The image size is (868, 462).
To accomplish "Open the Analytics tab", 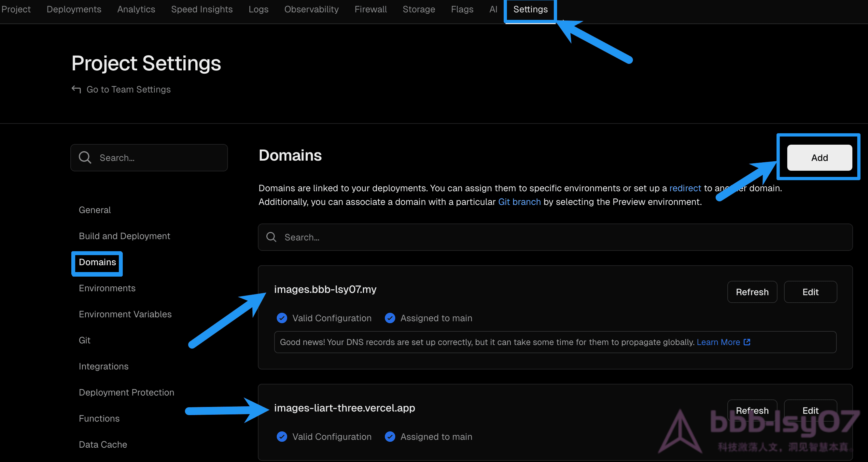I will pos(136,9).
